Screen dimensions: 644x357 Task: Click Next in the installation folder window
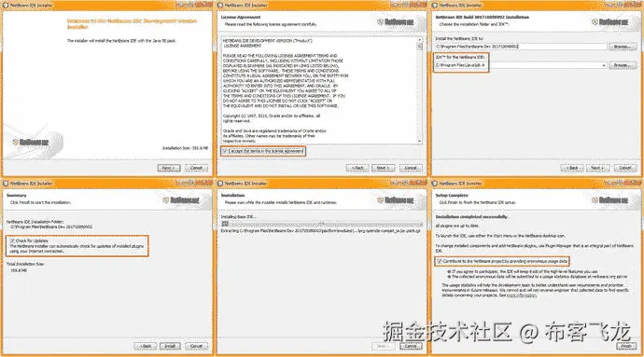[597, 168]
